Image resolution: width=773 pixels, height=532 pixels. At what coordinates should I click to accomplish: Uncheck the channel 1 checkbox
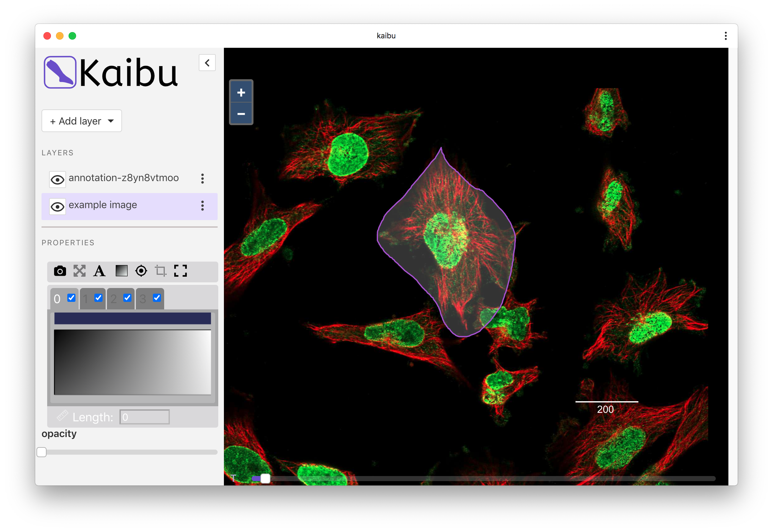98,298
